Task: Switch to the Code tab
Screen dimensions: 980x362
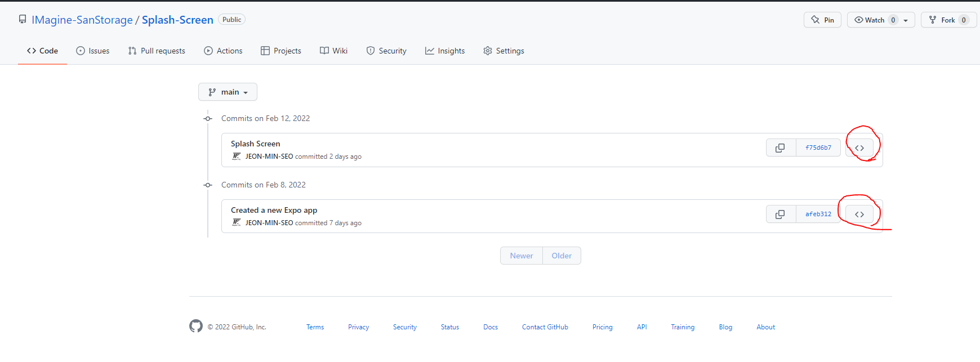Action: coord(42,51)
